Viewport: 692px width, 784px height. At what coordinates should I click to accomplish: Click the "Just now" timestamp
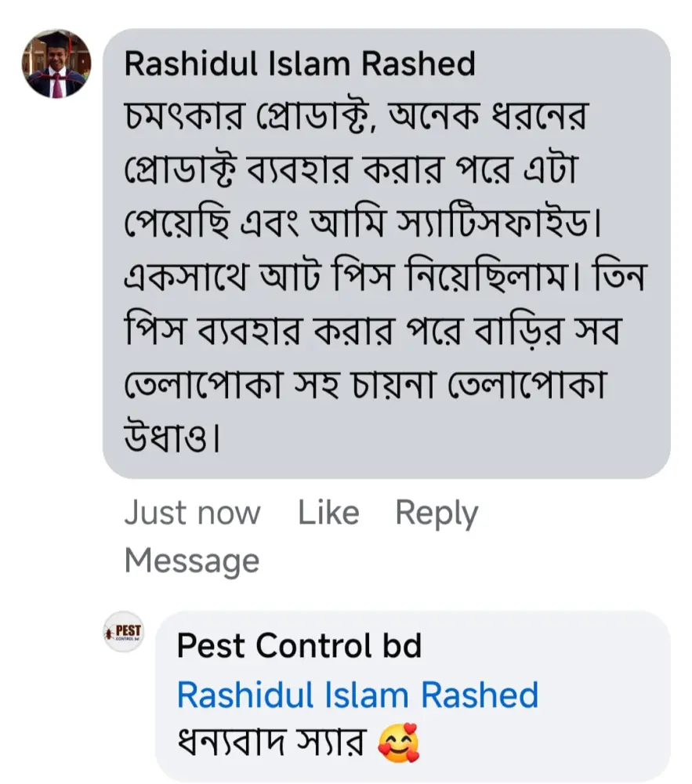click(x=192, y=513)
